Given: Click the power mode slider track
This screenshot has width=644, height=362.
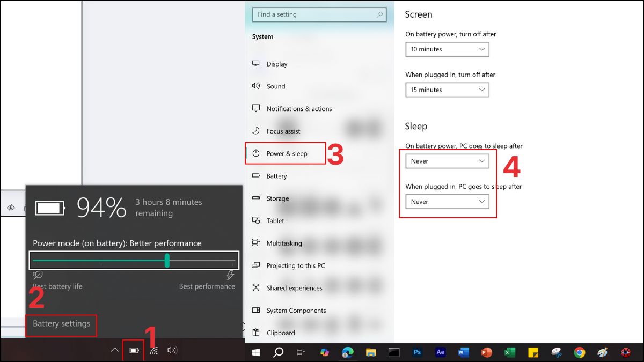Looking at the screenshot, I should [134, 261].
